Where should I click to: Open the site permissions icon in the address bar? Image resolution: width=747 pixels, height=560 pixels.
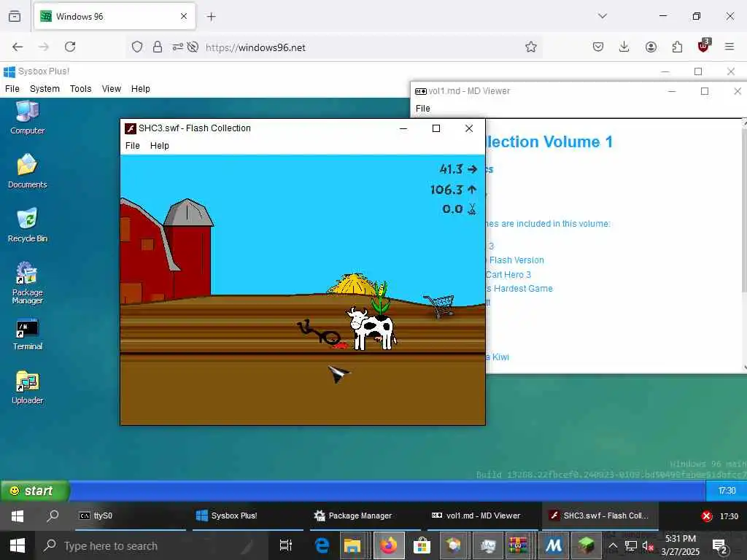[x=178, y=47]
